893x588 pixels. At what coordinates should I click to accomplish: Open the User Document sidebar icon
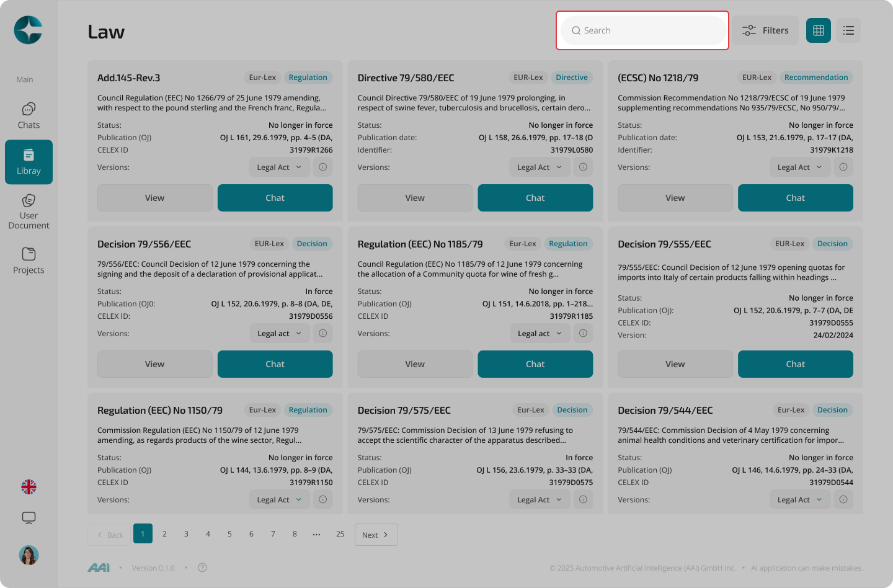(x=29, y=212)
